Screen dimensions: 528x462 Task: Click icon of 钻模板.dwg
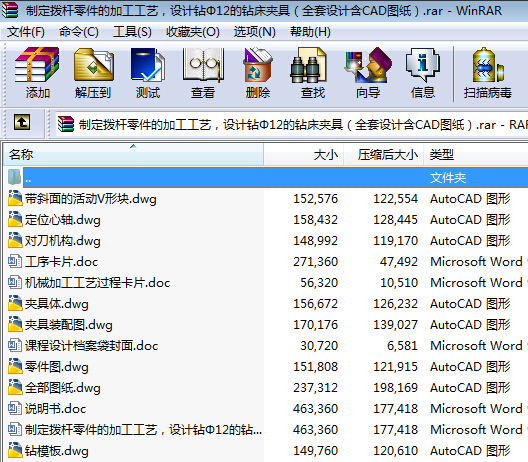[15, 450]
